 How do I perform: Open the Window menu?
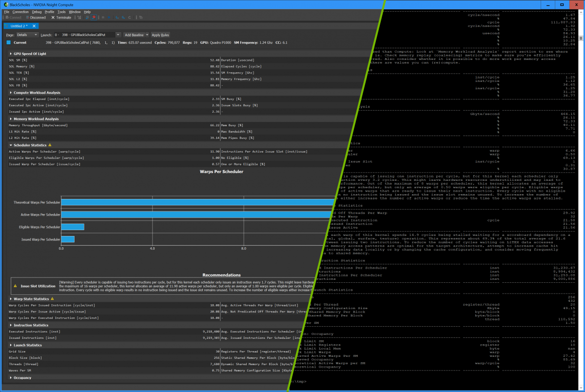coord(75,12)
